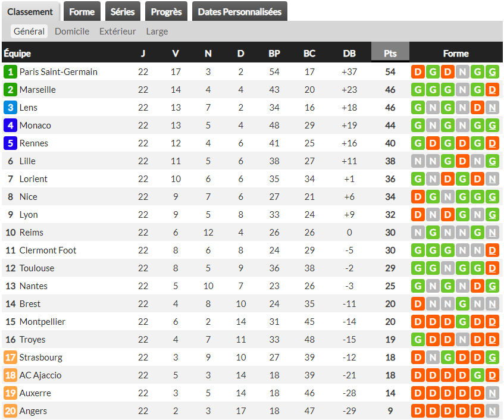Select the Large table view
The width and height of the screenshot is (504, 420).
(157, 32)
